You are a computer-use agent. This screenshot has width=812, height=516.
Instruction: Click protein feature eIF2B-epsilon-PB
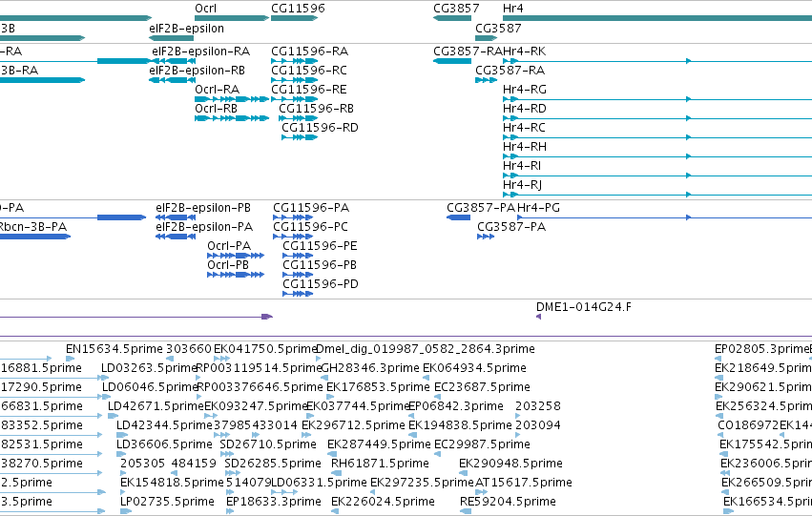[x=176, y=217]
